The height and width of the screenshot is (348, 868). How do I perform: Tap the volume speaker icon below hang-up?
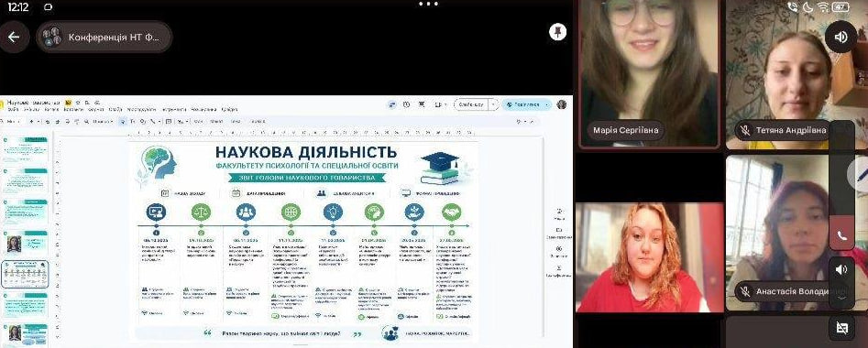[x=841, y=269]
